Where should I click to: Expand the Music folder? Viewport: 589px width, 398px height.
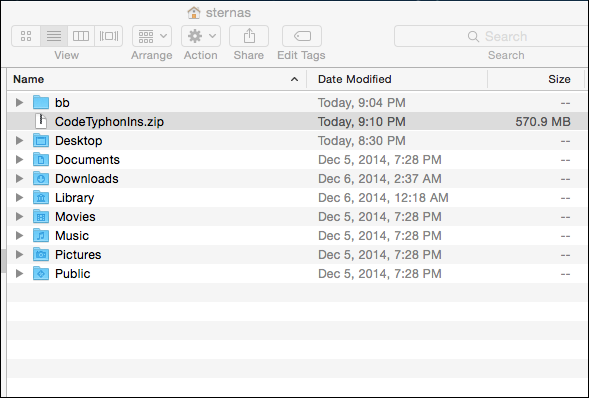pos(19,235)
